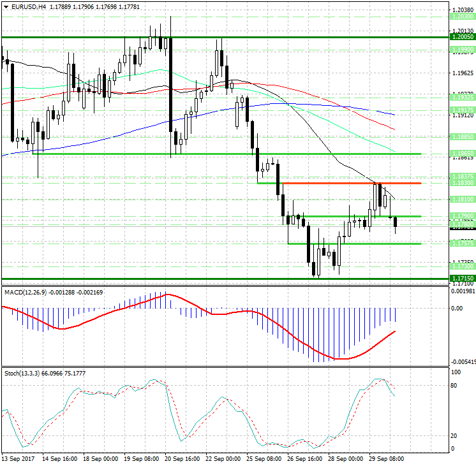Screen dimensions: 476x466
Task: Click the Stoch(13,3,3) indicator label
Action: 22,374
